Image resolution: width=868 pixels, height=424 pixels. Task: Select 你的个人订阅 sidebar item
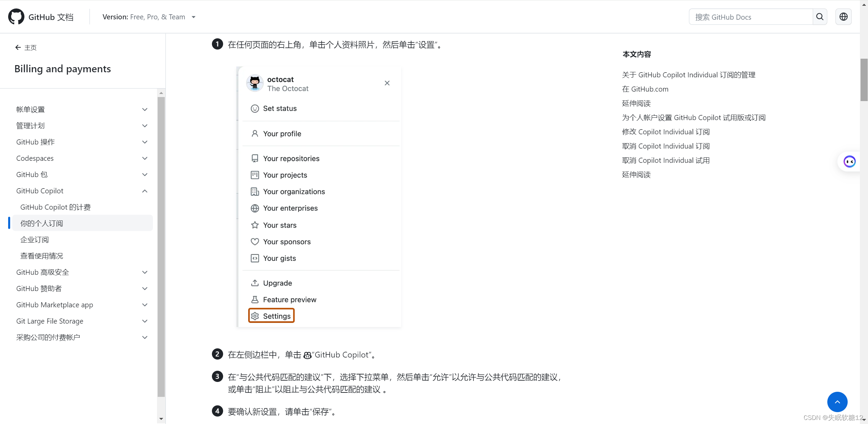tap(82, 223)
